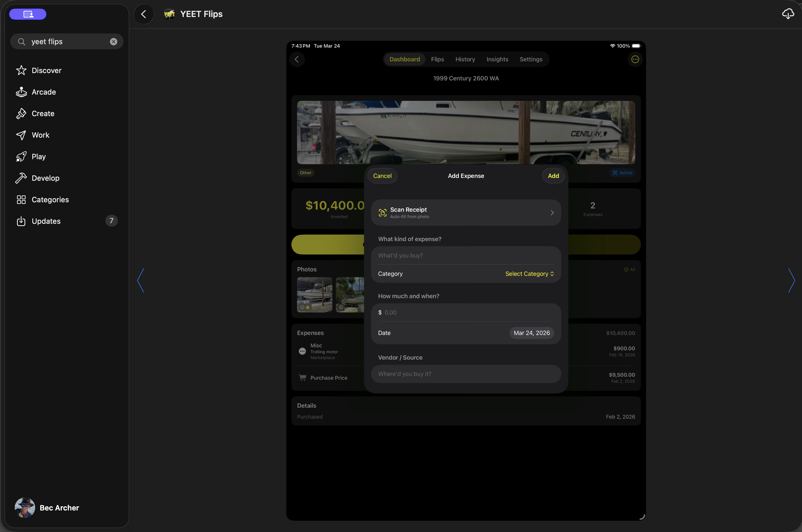The height and width of the screenshot is (532, 802).
Task: Click the '1999 Century 2600 WA' title
Action: coord(466,78)
